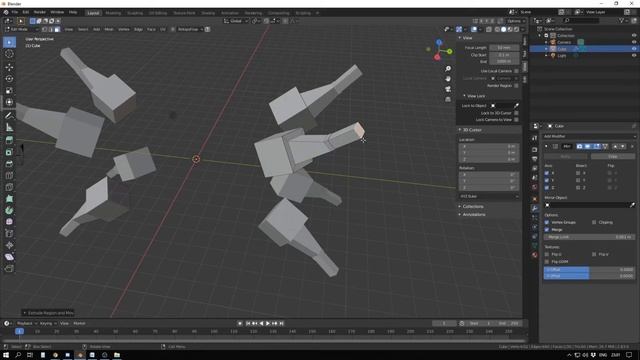Enable Lock Camera to View checkbox
This screenshot has width=640, height=360.
click(516, 120)
